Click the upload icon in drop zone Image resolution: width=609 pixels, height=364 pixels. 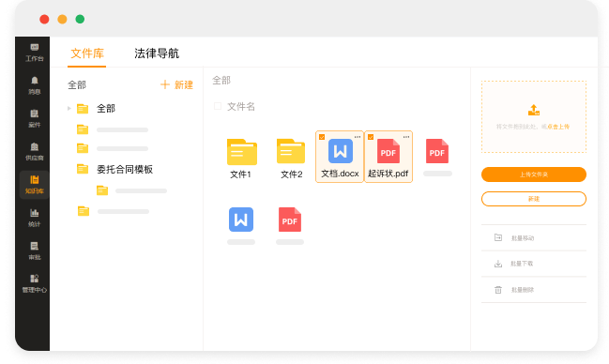point(534,110)
